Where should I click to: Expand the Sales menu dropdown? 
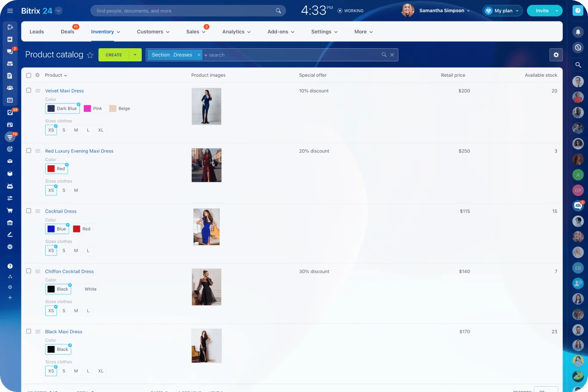196,32
